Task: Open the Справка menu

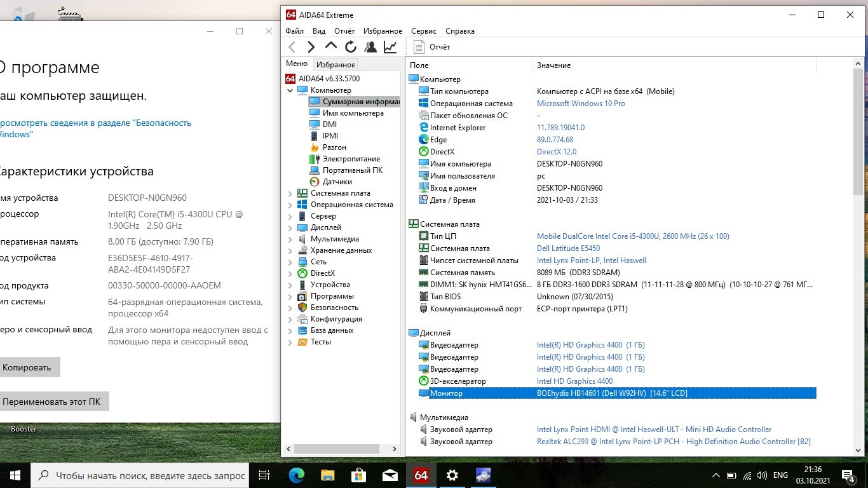Action: (460, 31)
